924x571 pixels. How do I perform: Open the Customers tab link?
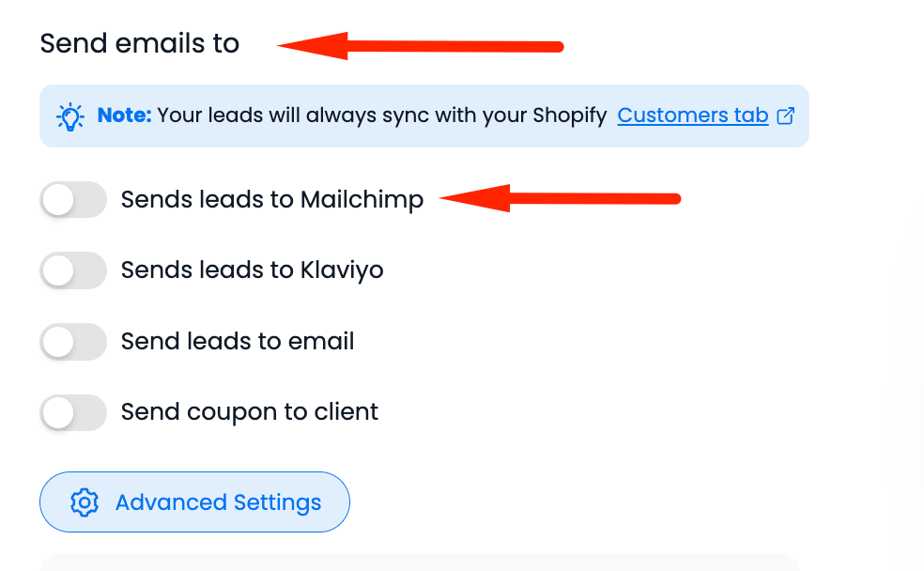pos(693,116)
